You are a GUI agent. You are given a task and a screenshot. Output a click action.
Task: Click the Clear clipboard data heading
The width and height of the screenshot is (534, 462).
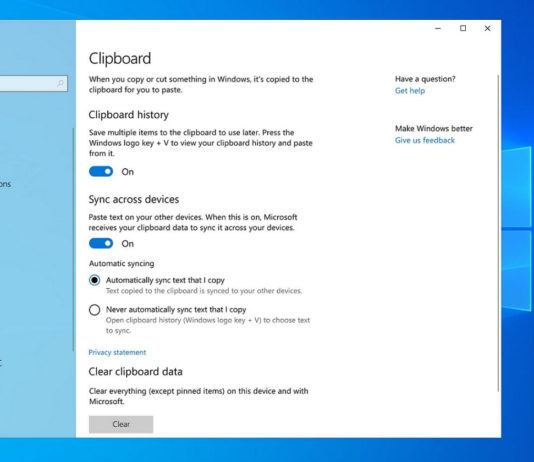[136, 371]
